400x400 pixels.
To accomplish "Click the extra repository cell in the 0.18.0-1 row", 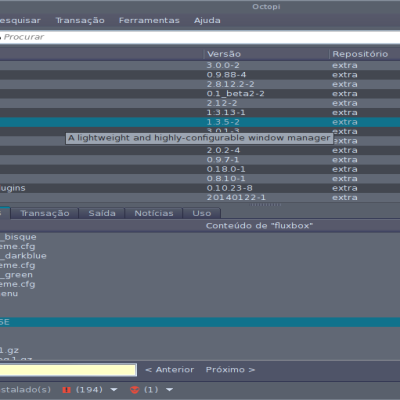I will (x=345, y=169).
